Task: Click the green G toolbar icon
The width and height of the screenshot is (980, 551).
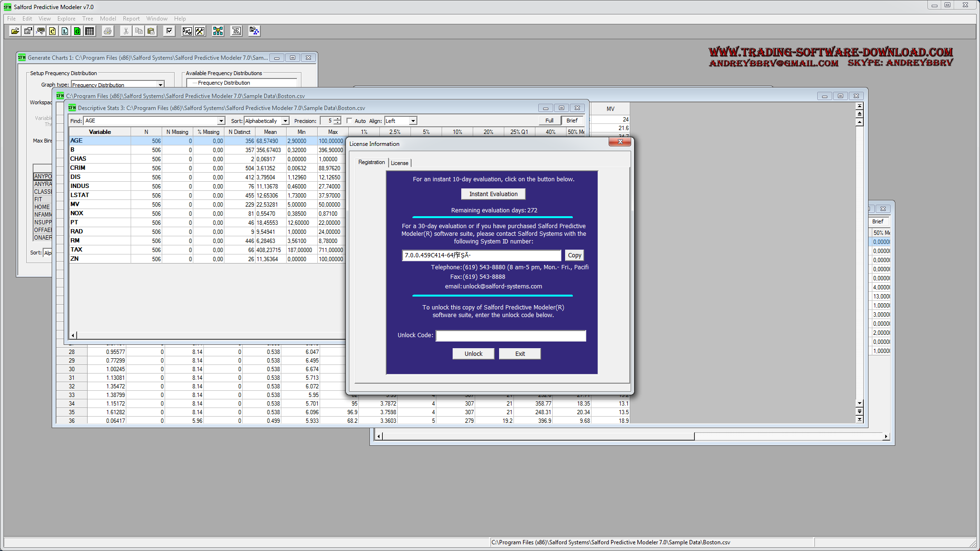Action: point(77,31)
